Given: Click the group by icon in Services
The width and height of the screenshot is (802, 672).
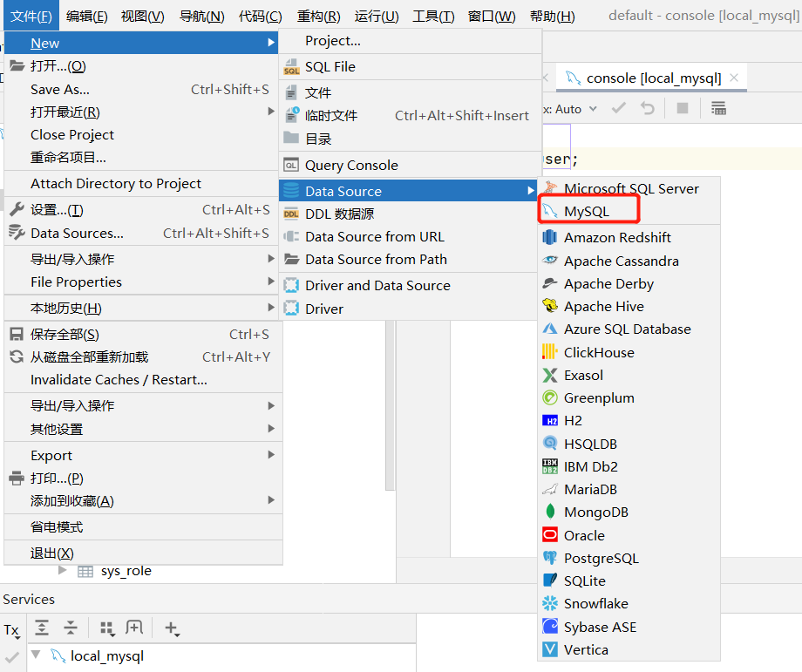Looking at the screenshot, I should [106, 628].
